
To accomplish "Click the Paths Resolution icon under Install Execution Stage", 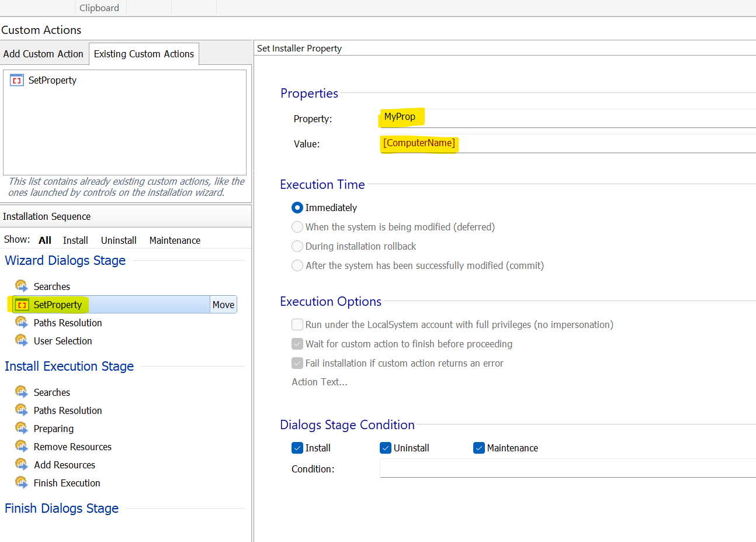I will tap(22, 410).
